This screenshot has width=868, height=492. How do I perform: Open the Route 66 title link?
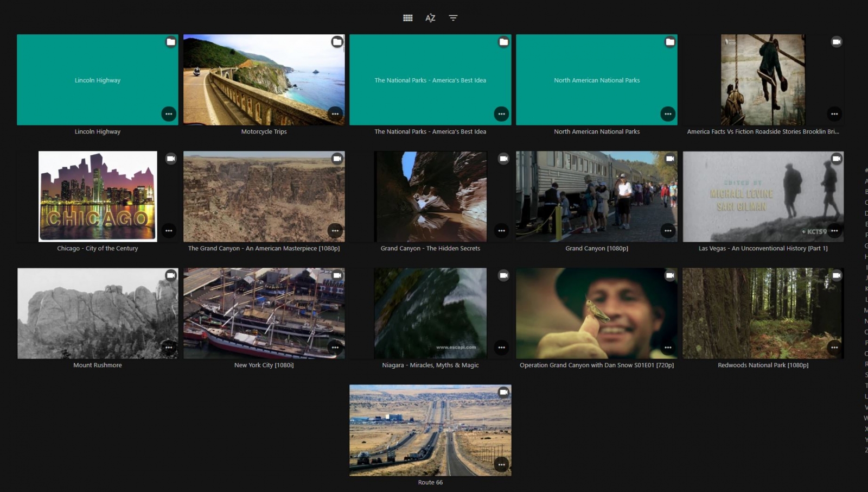430,482
